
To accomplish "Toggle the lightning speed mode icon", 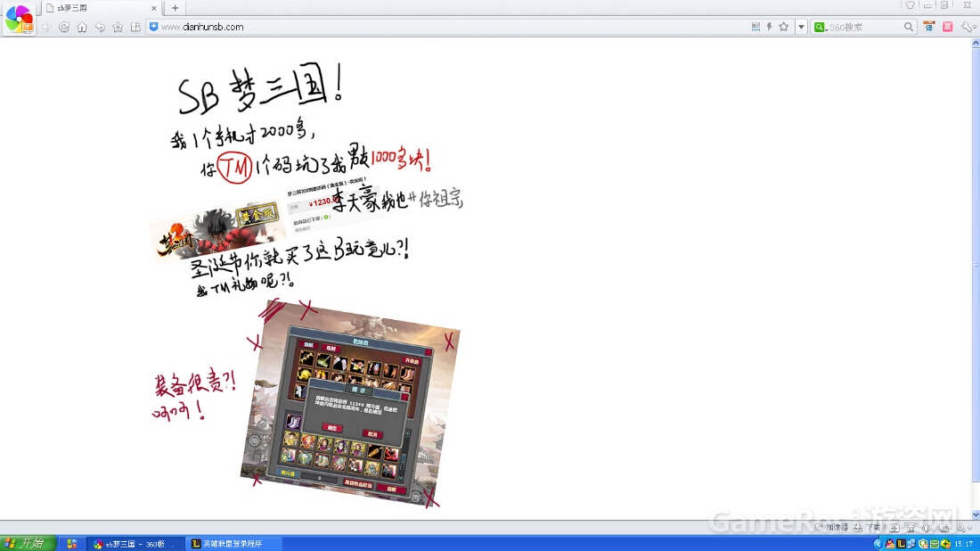I will point(770,27).
